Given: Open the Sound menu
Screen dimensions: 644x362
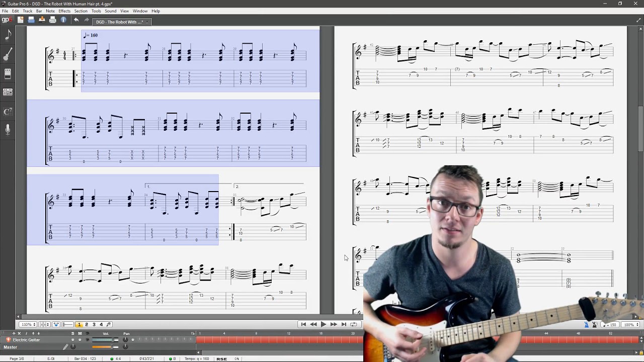Looking at the screenshot, I should click(111, 11).
